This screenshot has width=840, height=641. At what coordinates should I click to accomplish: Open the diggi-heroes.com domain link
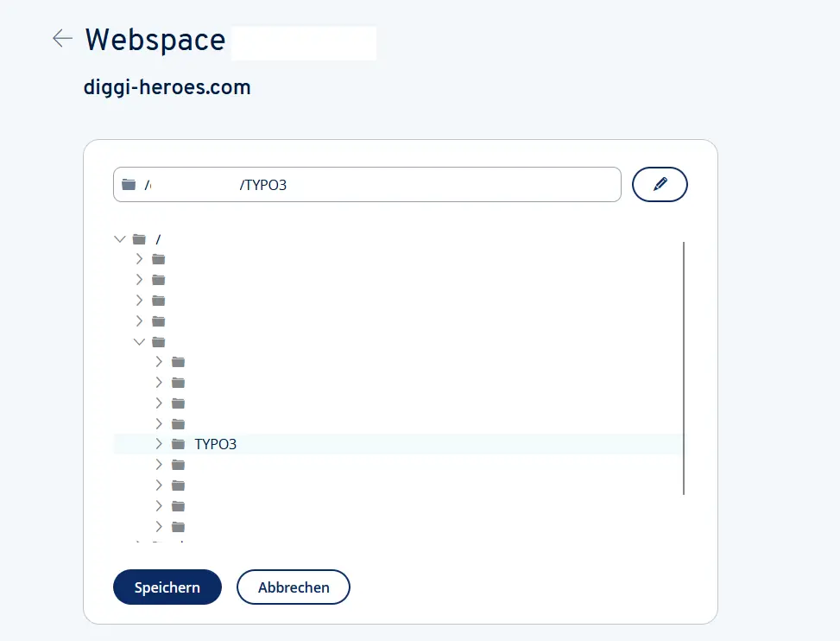pyautogui.click(x=167, y=86)
